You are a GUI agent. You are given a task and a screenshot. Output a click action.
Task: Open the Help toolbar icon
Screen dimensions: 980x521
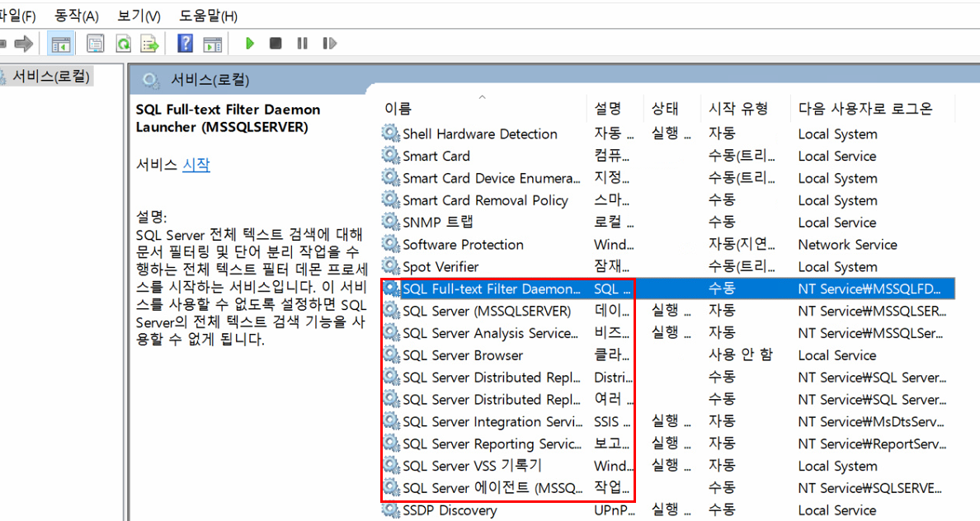185,44
